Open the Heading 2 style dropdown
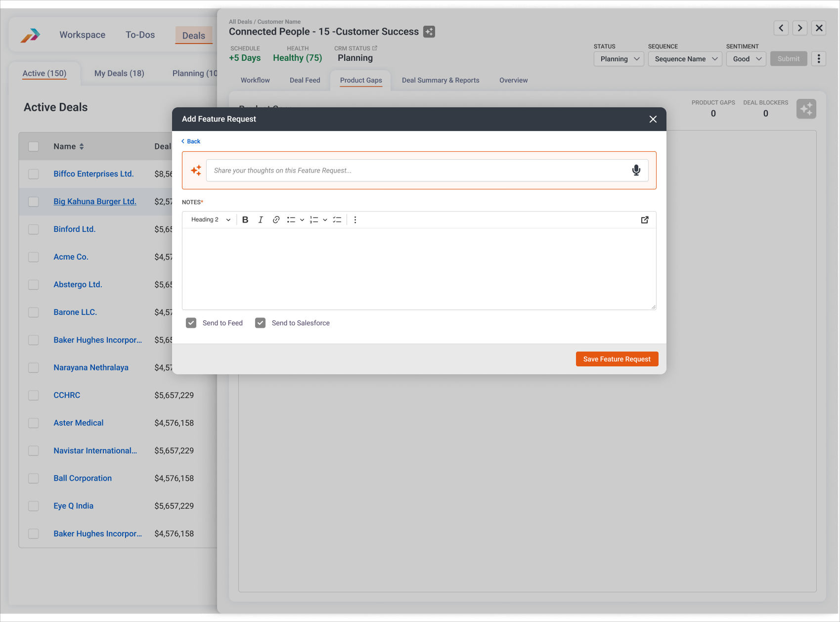 click(211, 220)
